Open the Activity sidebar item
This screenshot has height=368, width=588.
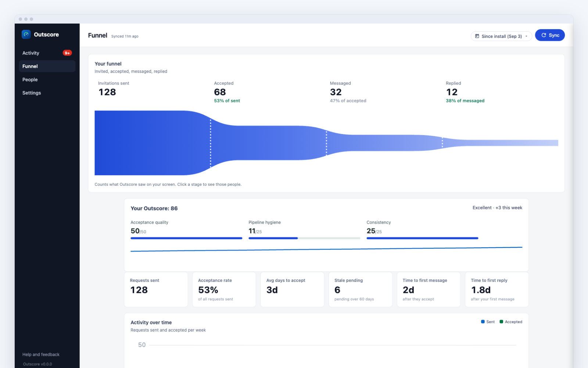pyautogui.click(x=47, y=53)
